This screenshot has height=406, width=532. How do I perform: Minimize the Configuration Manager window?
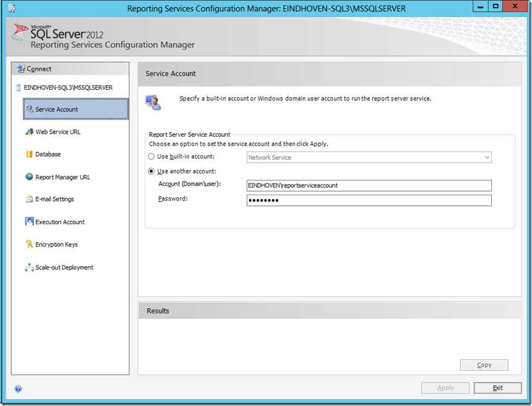click(480, 6)
